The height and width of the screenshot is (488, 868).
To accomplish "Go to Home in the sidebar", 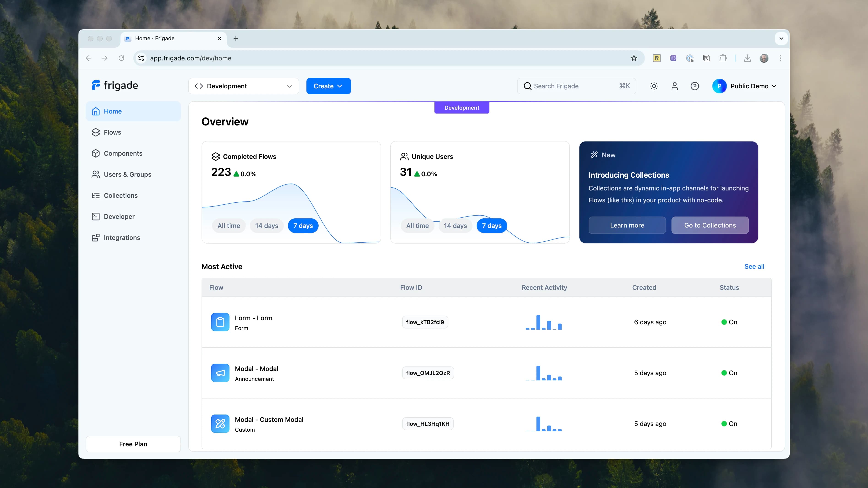I will [133, 111].
